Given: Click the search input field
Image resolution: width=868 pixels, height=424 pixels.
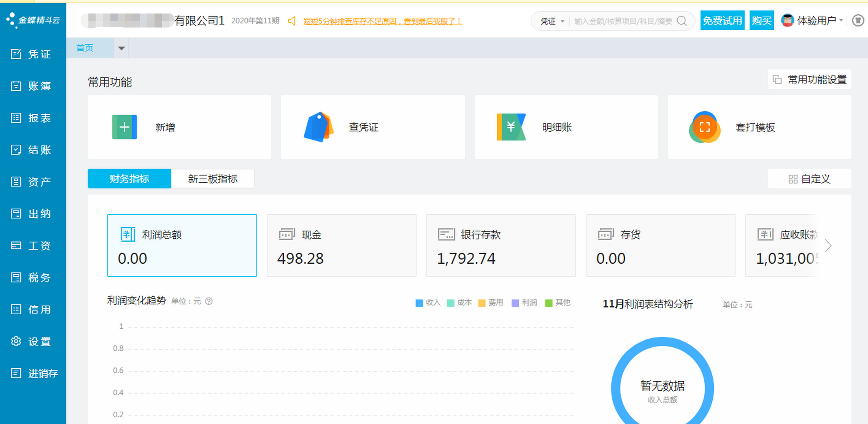Looking at the screenshot, I should [x=623, y=21].
